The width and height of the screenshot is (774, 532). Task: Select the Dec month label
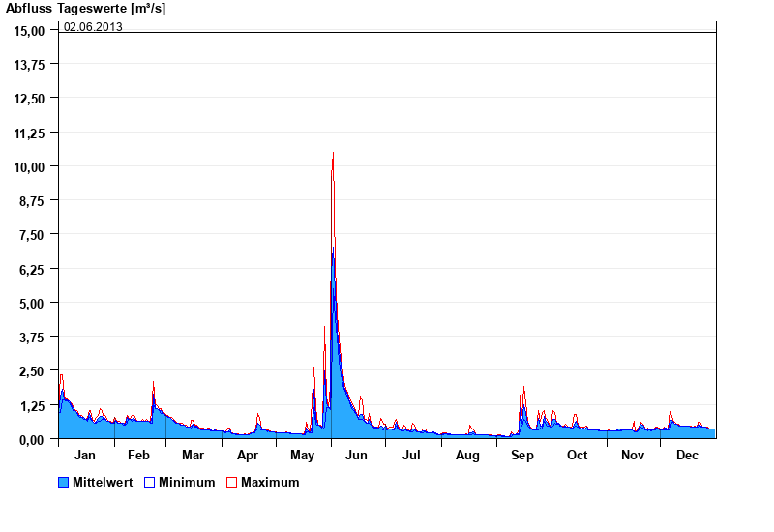[687, 455]
